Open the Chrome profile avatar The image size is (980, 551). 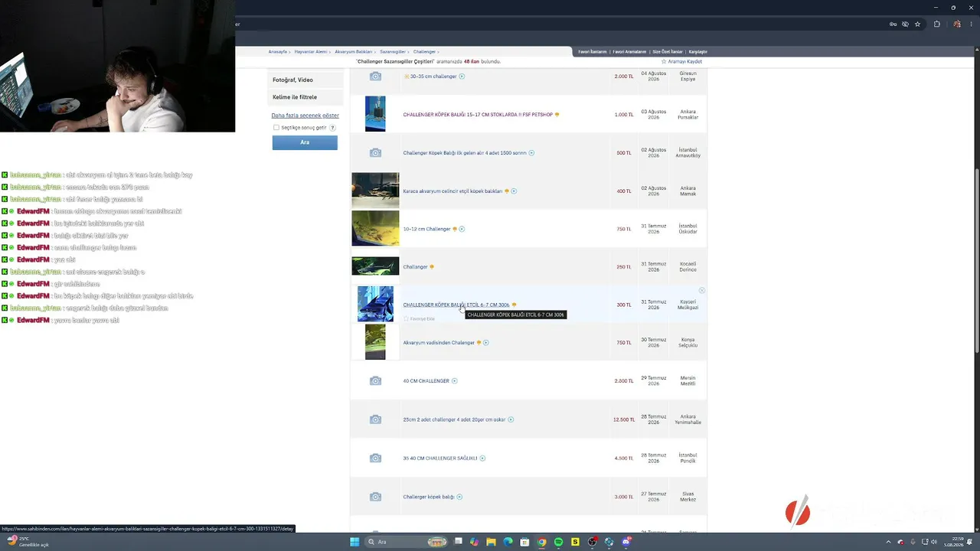click(x=957, y=24)
